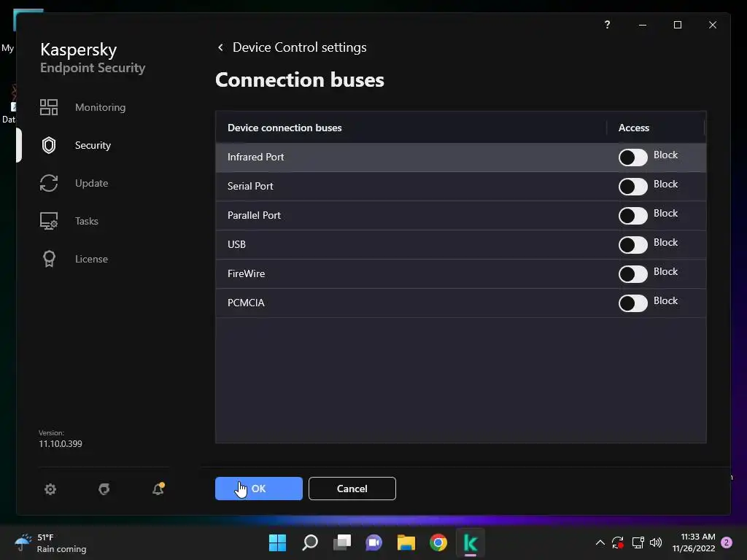Open the Windows Start menu
747x560 pixels.
point(277,542)
